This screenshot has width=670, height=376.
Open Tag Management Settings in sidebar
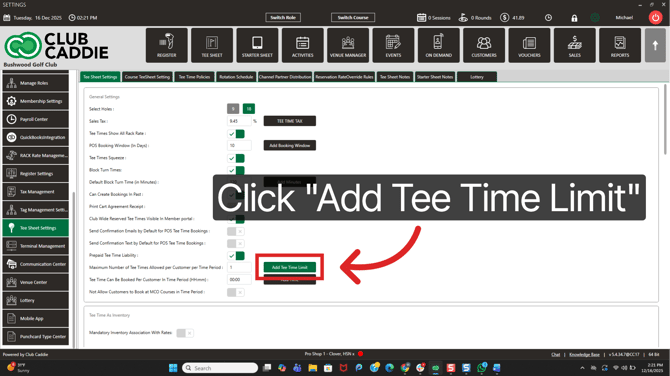(x=35, y=210)
